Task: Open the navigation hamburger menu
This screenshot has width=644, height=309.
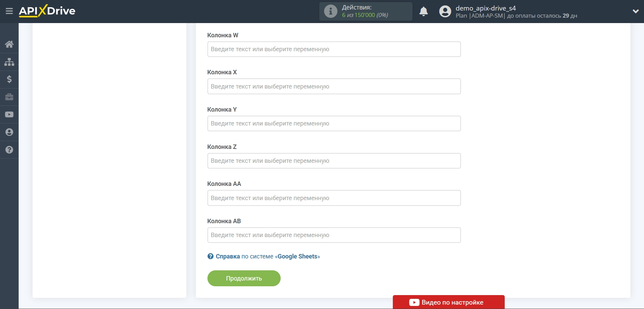Action: point(9,11)
